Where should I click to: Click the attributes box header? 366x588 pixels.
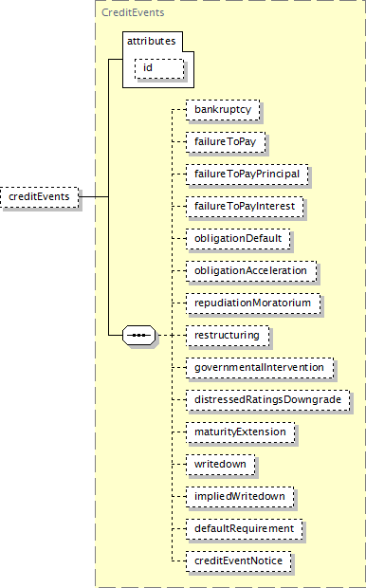152,41
